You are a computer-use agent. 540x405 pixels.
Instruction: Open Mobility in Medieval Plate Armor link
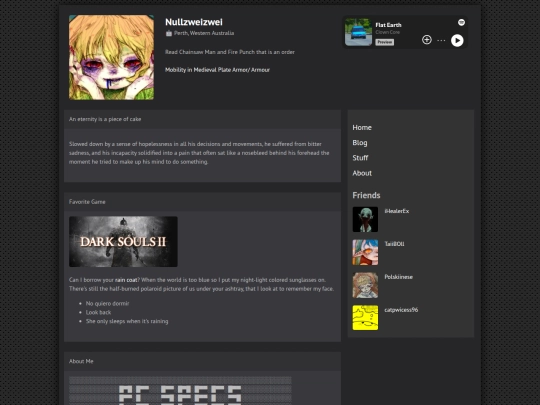click(217, 70)
